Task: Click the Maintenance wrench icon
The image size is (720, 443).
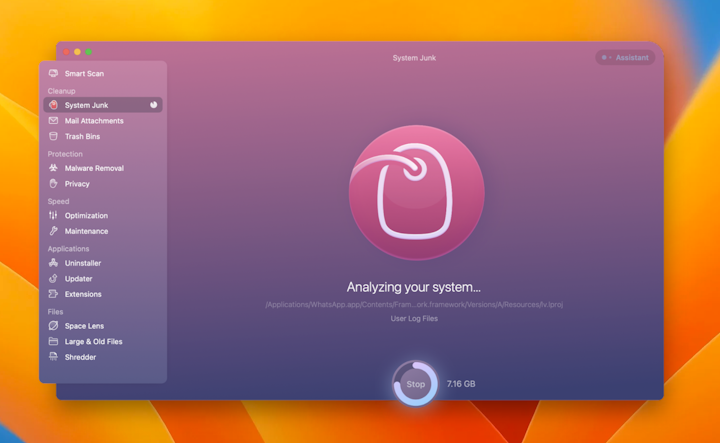Action: click(53, 231)
